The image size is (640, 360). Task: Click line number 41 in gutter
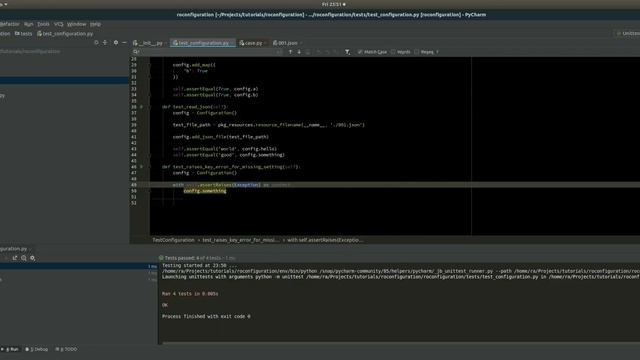click(x=134, y=137)
